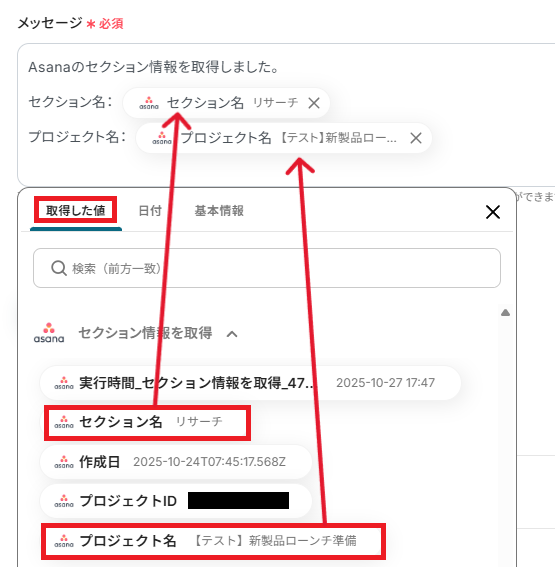This screenshot has height=567, width=555.
Task: Click the magnifier search icon
Action: [59, 268]
